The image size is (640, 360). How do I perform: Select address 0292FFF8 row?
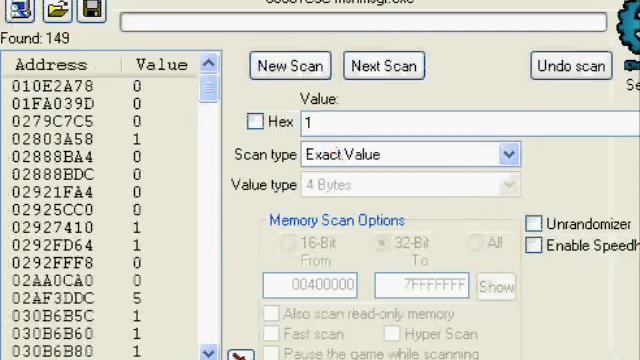click(100, 263)
